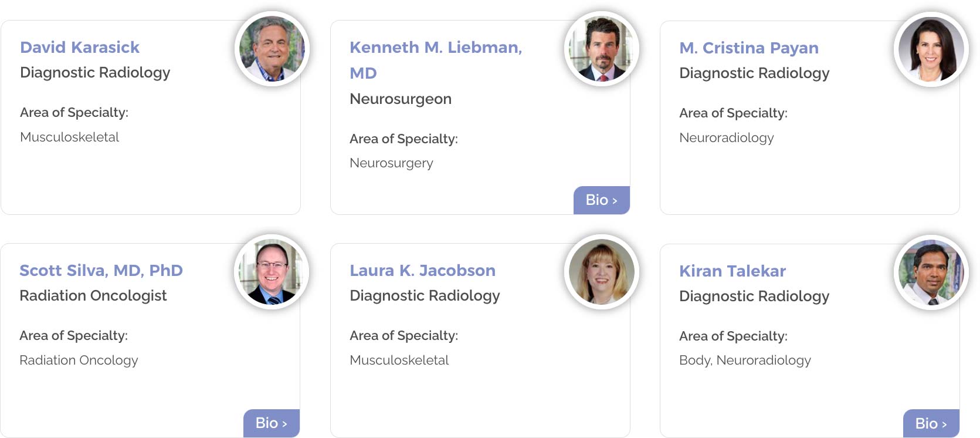This screenshot has width=980, height=438.
Task: Click the M. Cristina Payan heading
Action: click(x=749, y=48)
